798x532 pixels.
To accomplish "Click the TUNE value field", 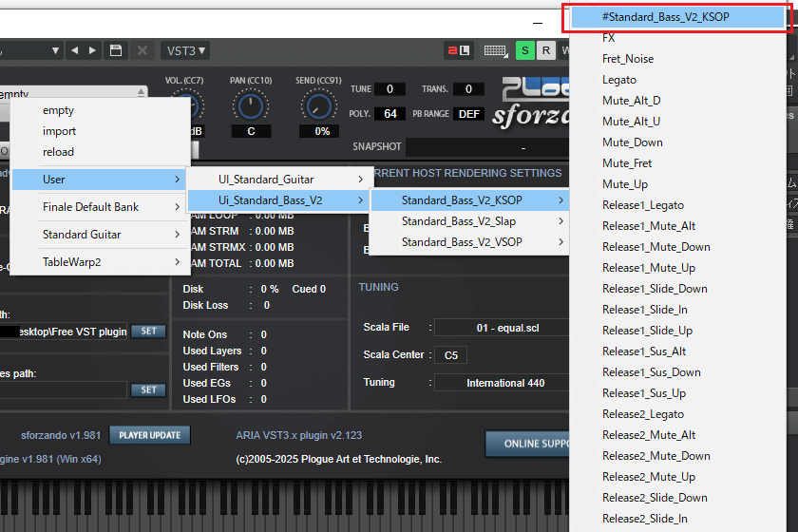I will pos(389,89).
